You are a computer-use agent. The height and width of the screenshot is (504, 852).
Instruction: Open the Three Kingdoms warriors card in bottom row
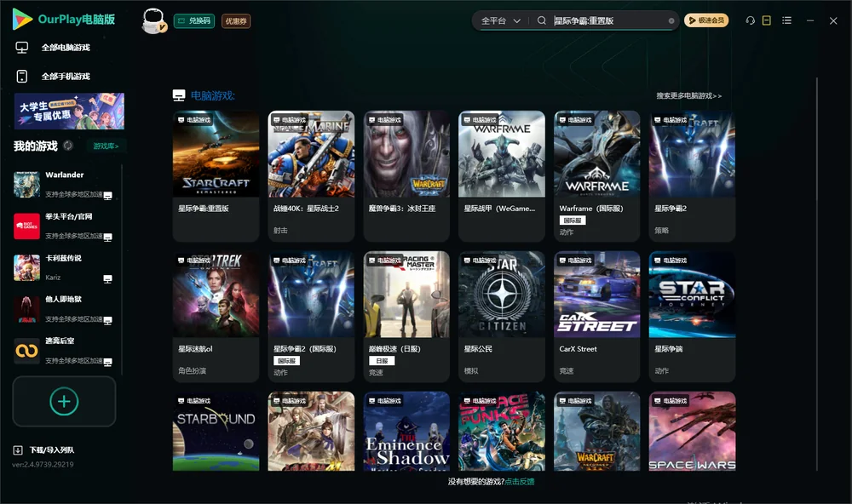[311, 432]
